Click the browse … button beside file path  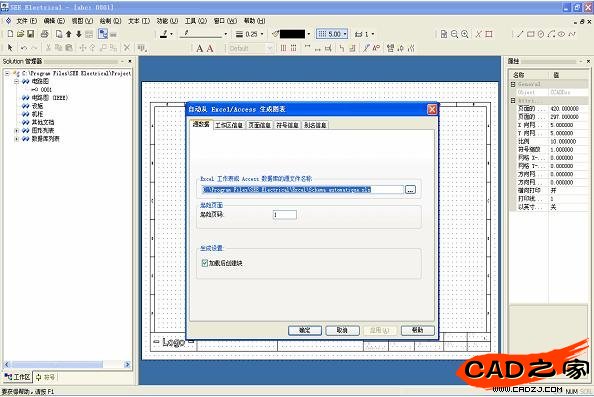tap(410, 189)
